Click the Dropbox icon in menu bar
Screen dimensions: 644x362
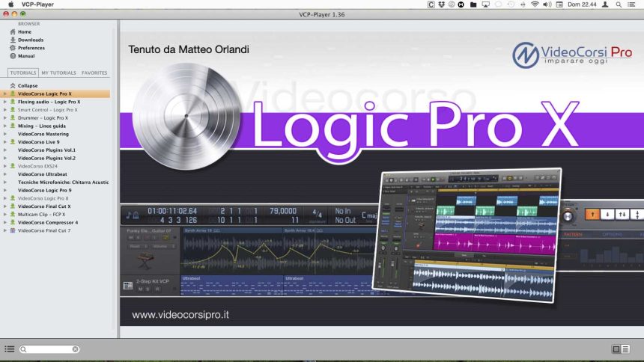click(442, 4)
